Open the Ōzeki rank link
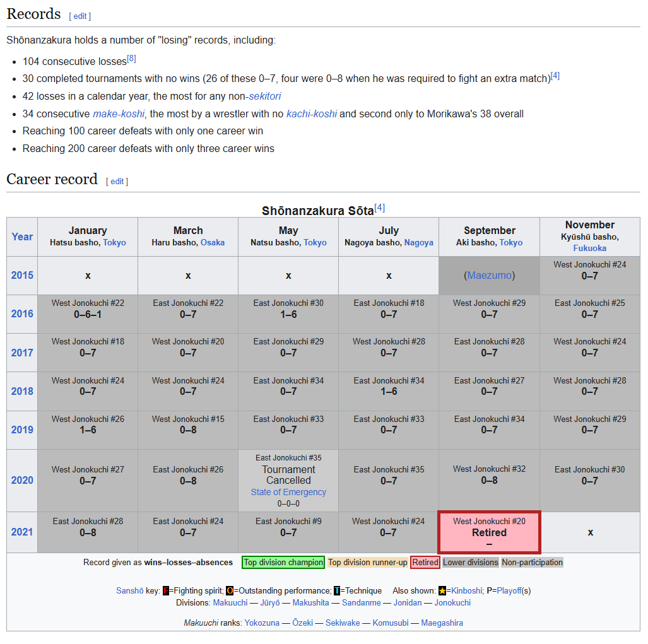This screenshot has width=648, height=644. coord(302,623)
